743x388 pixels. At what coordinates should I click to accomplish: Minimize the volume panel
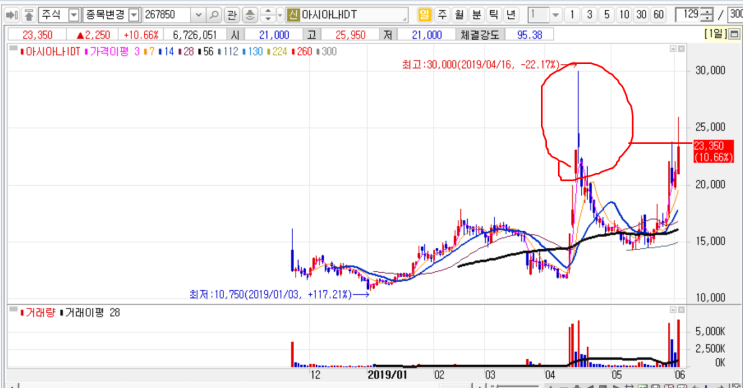(x=673, y=309)
